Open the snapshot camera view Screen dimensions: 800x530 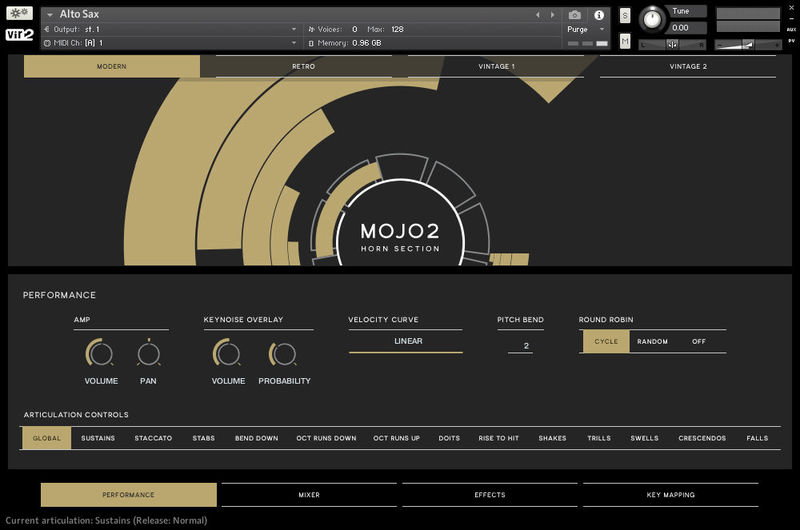574,15
